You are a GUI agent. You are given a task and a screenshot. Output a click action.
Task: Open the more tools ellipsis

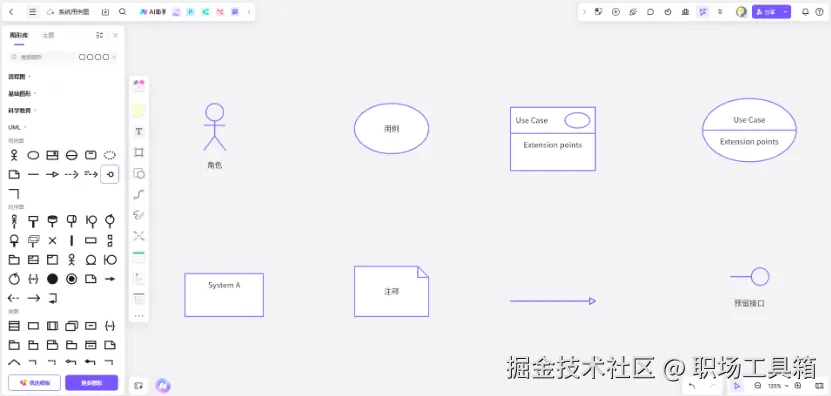(x=139, y=316)
